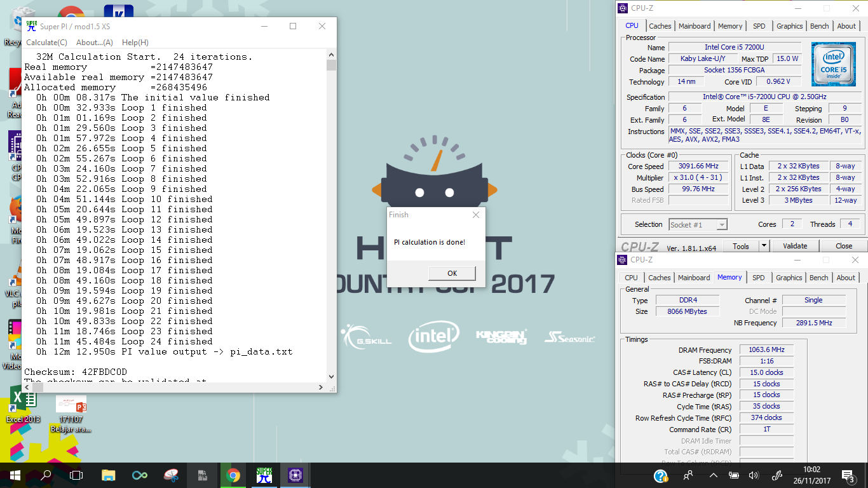Viewport: 868px width, 488px height.
Task: Click Tools button in CPU-Z
Action: (741, 246)
